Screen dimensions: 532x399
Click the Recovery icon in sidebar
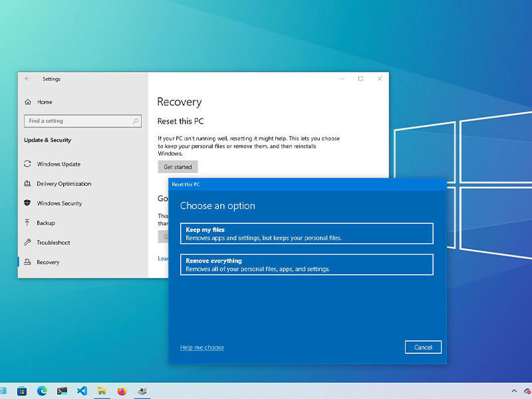27,262
